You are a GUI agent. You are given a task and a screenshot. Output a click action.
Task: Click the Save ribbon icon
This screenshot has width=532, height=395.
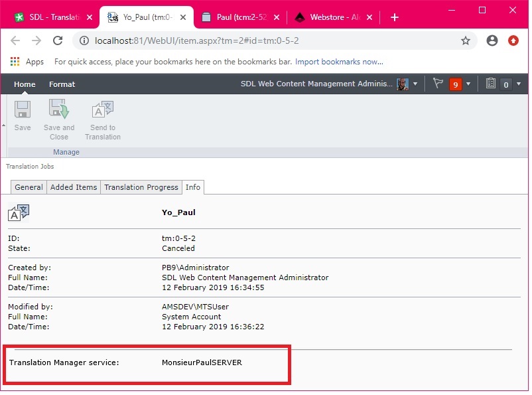click(23, 110)
